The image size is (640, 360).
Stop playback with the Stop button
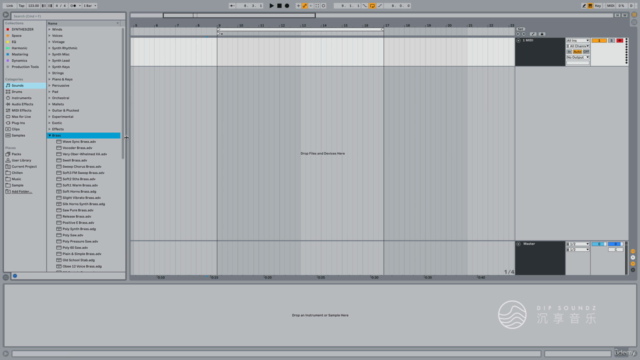pyautogui.click(x=279, y=6)
